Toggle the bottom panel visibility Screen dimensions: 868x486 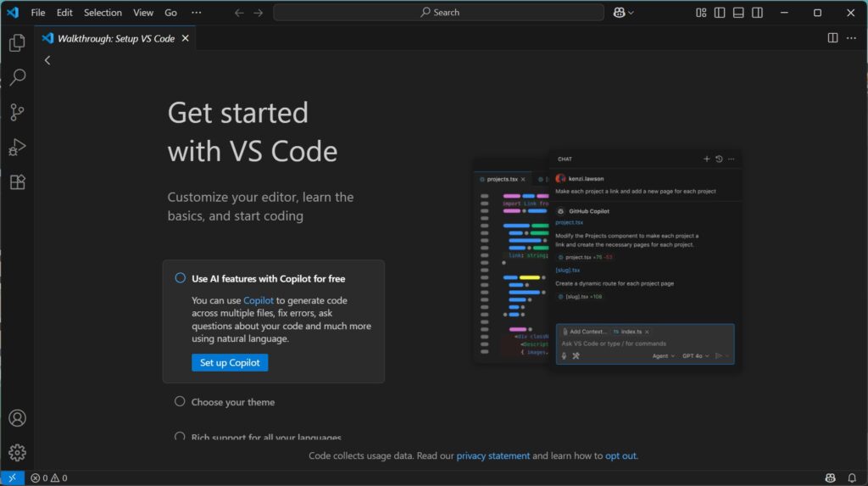tap(738, 12)
